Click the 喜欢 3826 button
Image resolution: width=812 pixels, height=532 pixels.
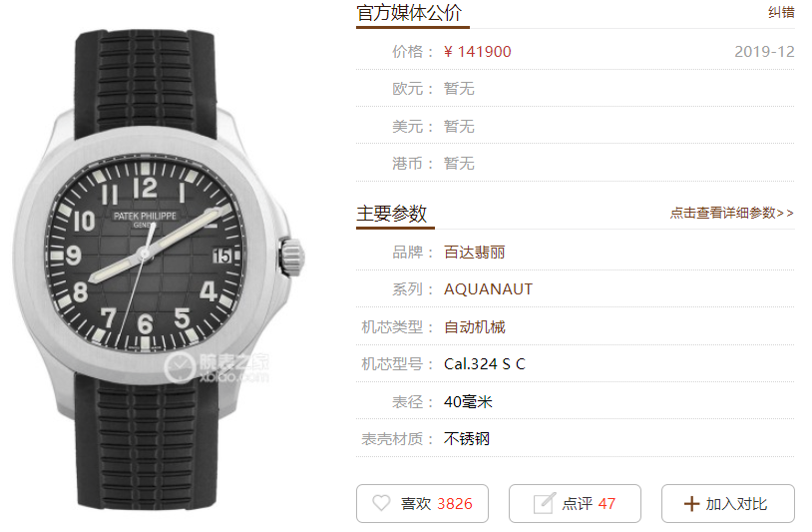(422, 503)
